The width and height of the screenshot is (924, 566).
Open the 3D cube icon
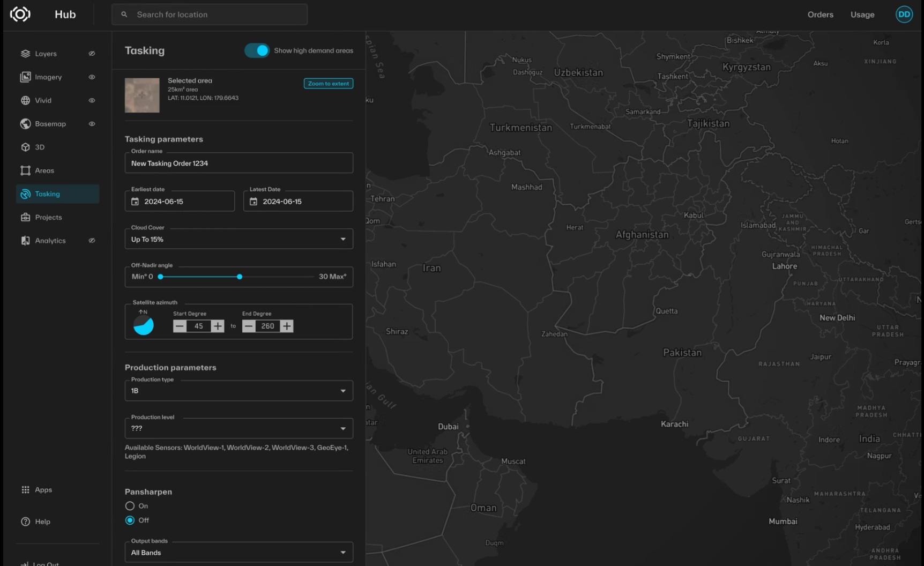(x=25, y=147)
